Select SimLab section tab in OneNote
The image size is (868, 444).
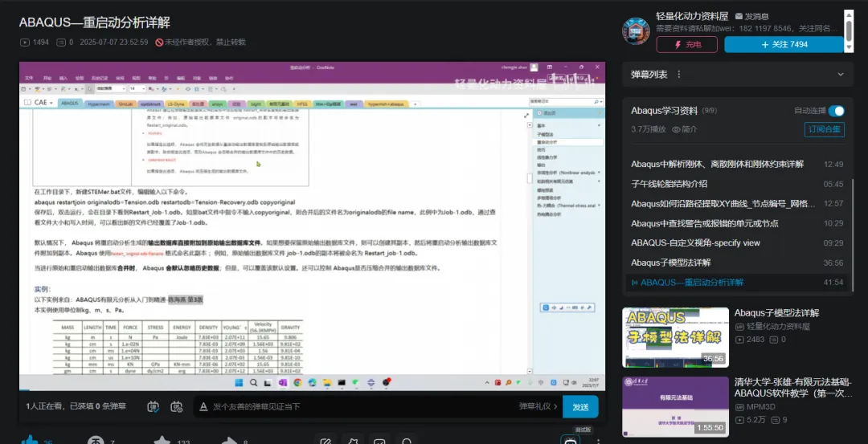tap(125, 104)
